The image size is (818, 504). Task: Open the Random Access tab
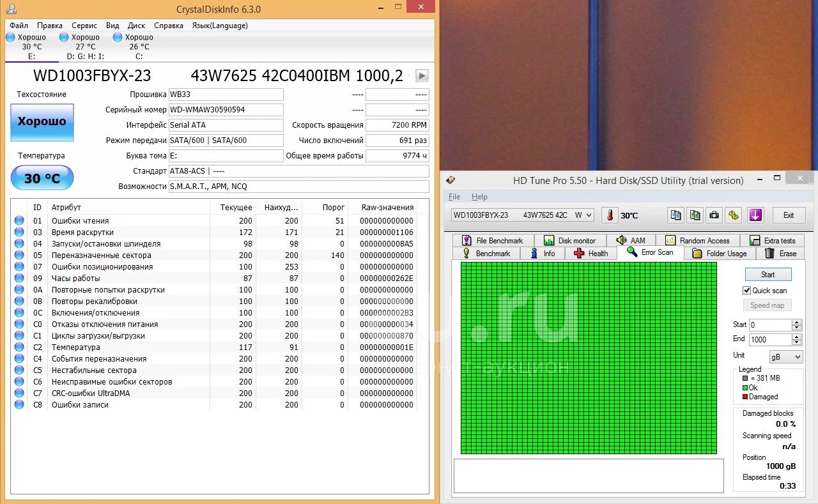coord(698,240)
